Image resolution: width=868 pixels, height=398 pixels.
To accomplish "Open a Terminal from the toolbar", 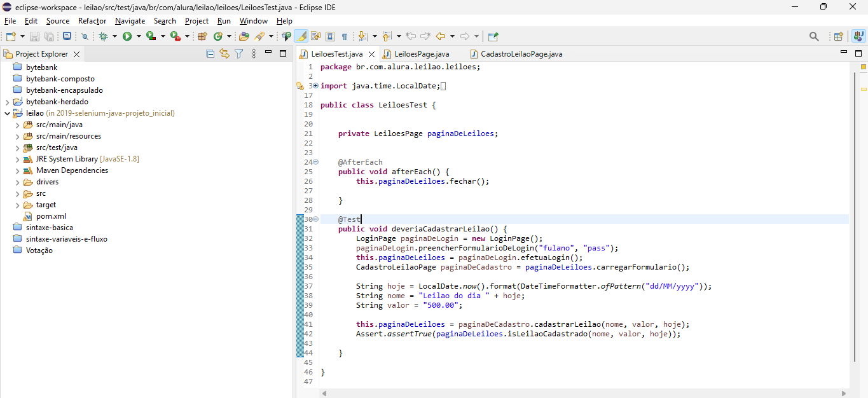I will click(x=67, y=37).
